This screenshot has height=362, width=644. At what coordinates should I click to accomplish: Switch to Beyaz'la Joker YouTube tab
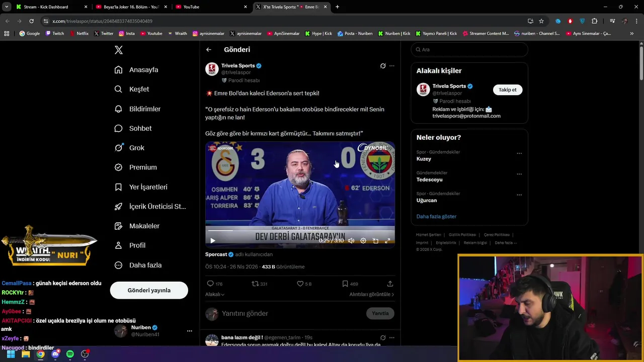[131, 7]
